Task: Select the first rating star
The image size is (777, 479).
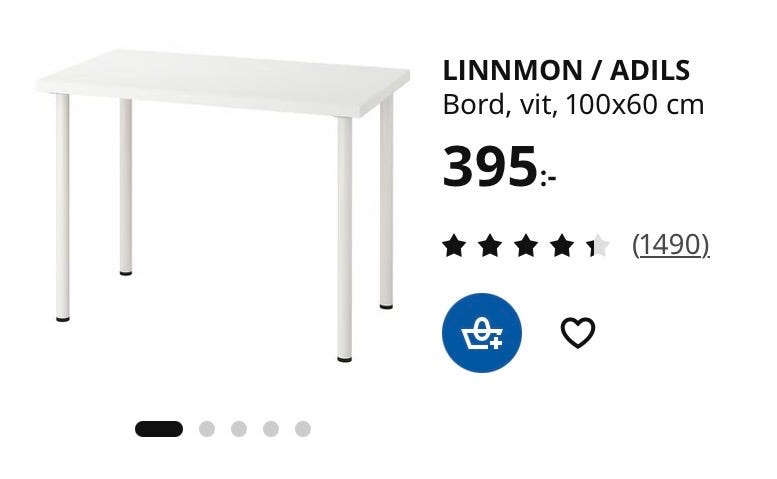Action: pos(454,246)
